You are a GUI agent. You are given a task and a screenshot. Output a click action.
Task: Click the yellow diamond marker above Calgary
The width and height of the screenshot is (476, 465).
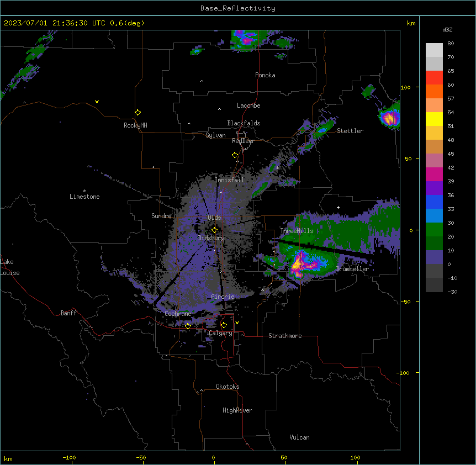click(224, 325)
